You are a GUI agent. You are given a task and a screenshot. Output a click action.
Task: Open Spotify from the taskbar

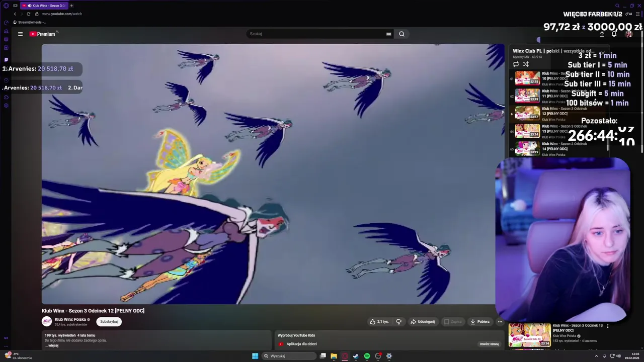coord(367,356)
